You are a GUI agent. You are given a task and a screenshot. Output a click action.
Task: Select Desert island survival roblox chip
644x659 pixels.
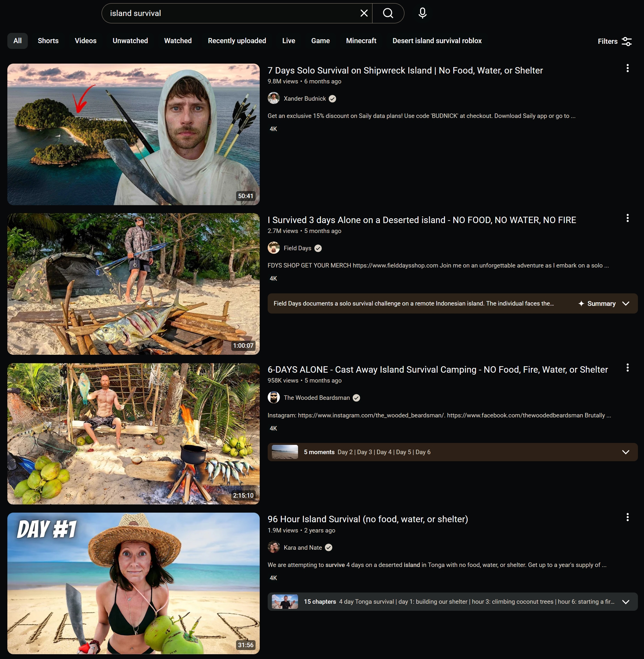tap(437, 41)
